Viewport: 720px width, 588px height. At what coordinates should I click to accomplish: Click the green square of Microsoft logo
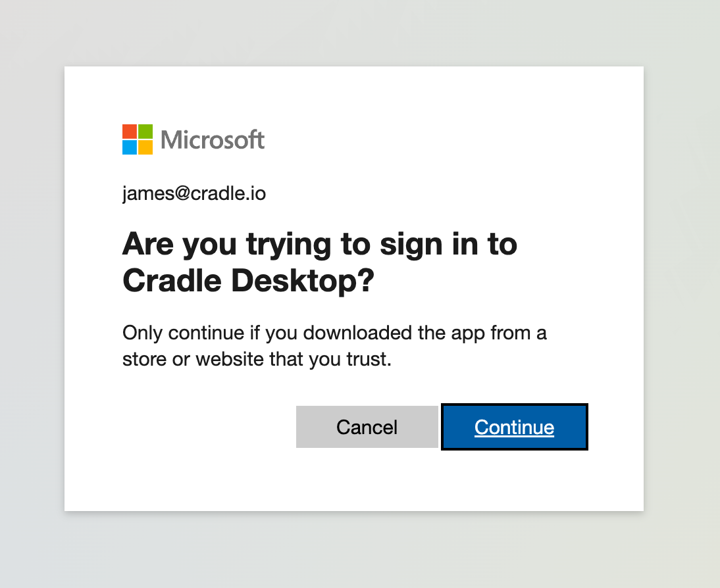[x=145, y=132]
